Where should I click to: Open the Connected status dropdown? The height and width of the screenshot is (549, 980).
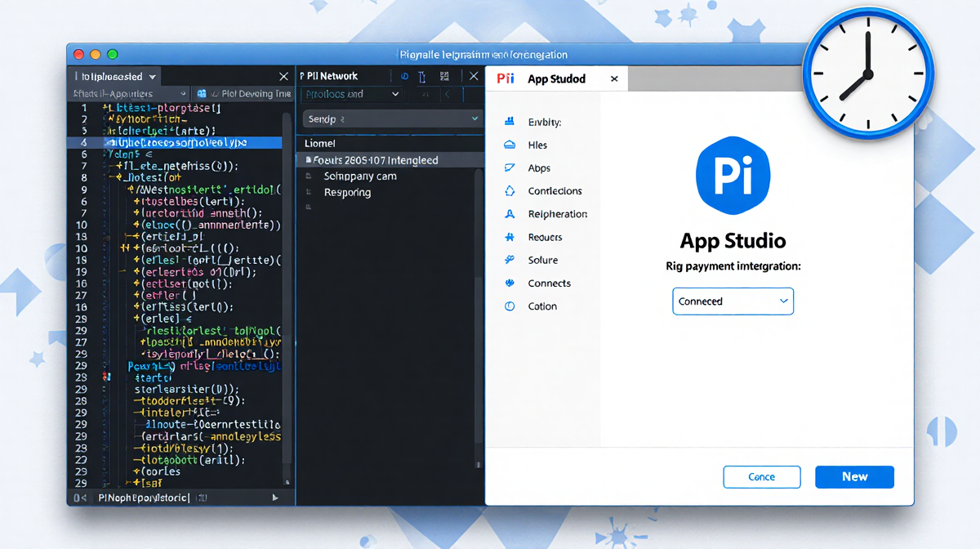(x=733, y=301)
